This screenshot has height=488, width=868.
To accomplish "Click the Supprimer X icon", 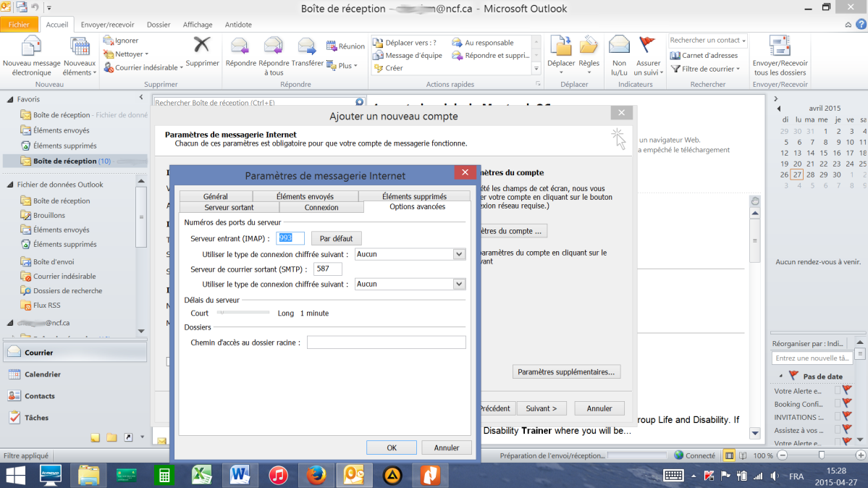I will point(201,45).
